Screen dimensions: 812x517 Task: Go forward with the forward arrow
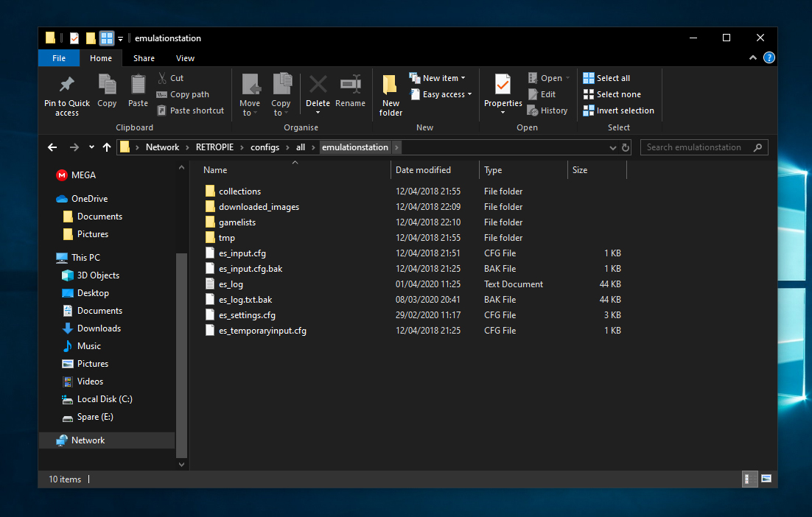click(74, 147)
